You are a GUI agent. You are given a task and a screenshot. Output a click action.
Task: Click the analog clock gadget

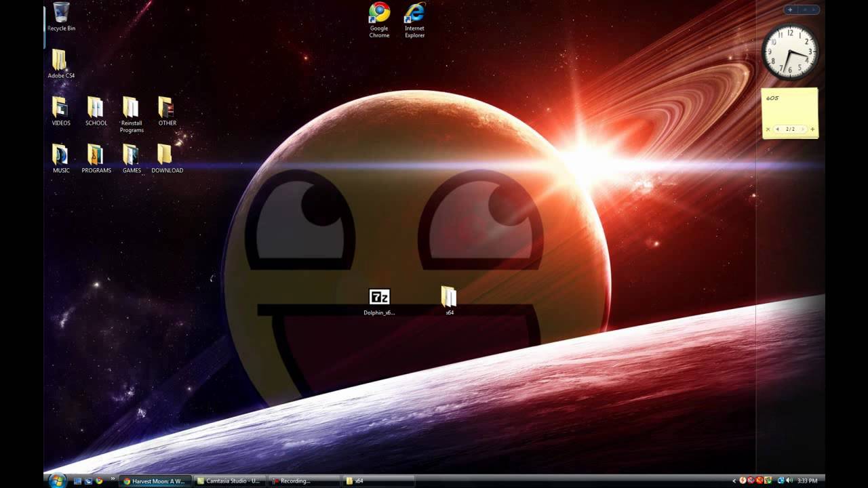click(790, 52)
